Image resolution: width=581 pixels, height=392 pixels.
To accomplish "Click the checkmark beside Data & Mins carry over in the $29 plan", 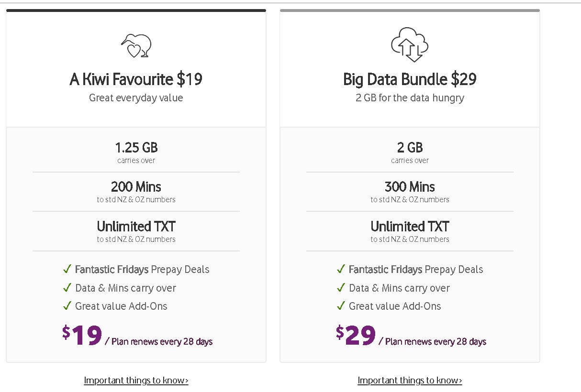I will coord(341,288).
